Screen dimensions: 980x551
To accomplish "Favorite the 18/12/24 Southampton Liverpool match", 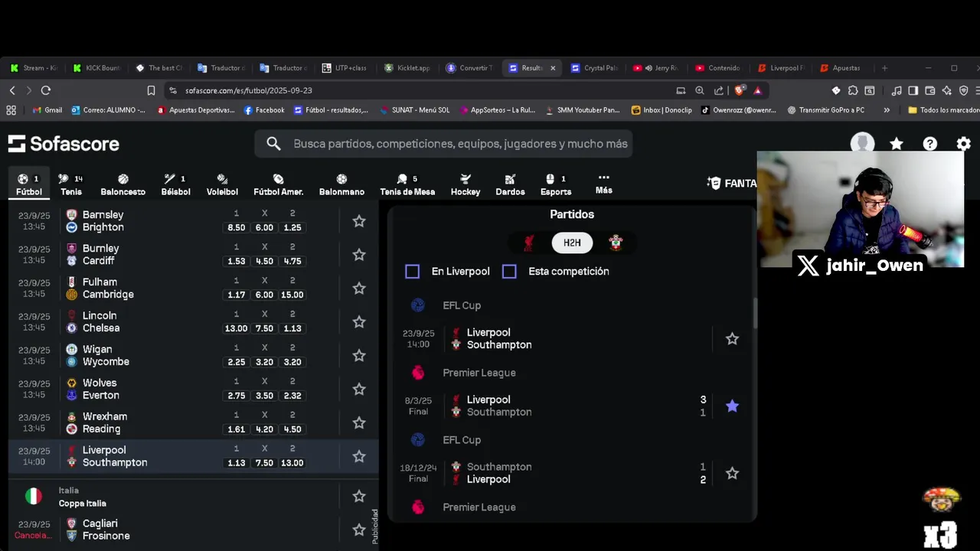I will tap(732, 474).
